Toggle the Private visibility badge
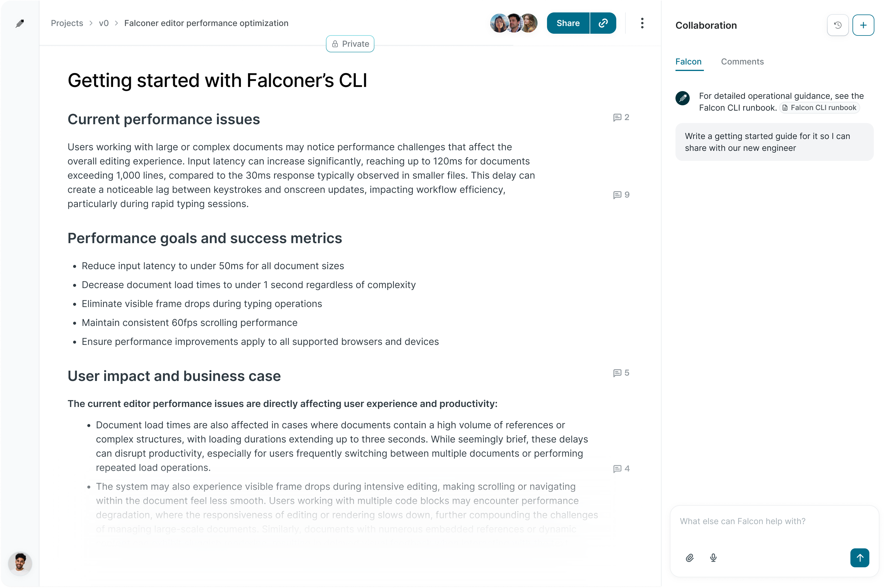The height and width of the screenshot is (588, 888). [350, 44]
